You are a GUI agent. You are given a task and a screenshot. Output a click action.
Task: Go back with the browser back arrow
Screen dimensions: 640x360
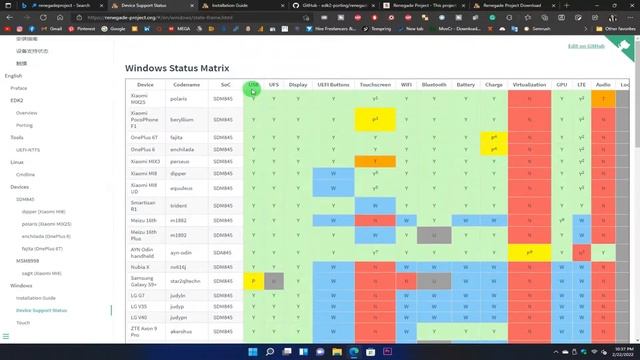pos(10,18)
